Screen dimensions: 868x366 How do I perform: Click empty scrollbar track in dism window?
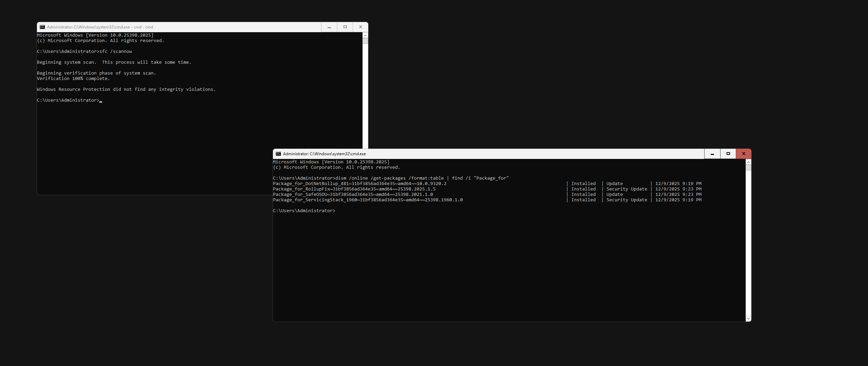click(748, 244)
